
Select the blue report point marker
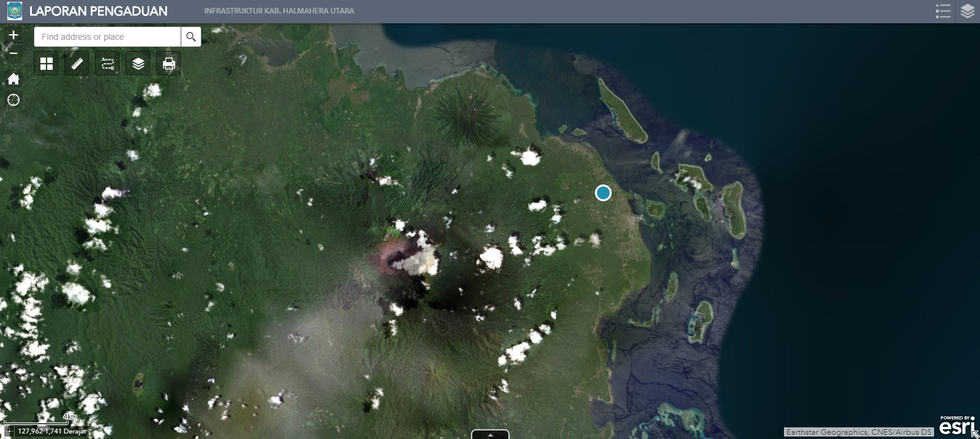tap(603, 193)
